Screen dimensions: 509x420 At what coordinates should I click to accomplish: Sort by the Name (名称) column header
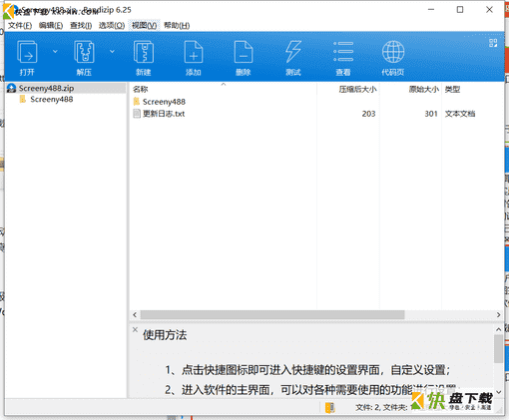point(140,89)
